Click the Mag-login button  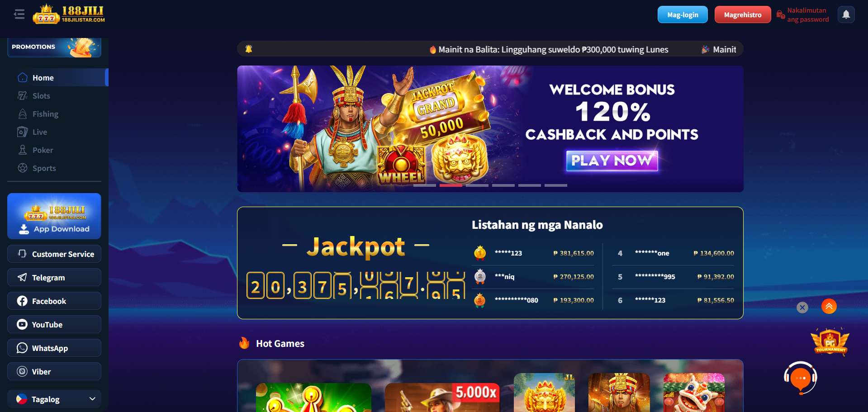coord(683,14)
